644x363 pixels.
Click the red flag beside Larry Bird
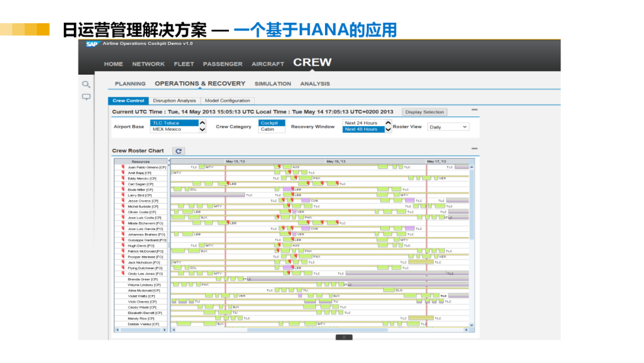coord(122,195)
